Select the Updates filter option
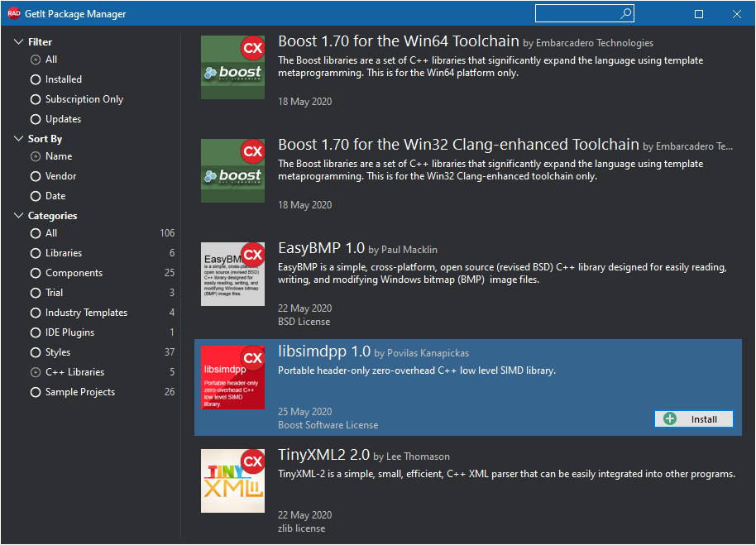This screenshot has width=756, height=545. point(56,119)
